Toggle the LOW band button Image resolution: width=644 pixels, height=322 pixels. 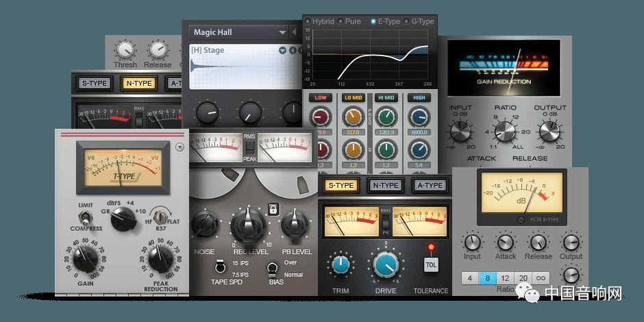tap(321, 98)
